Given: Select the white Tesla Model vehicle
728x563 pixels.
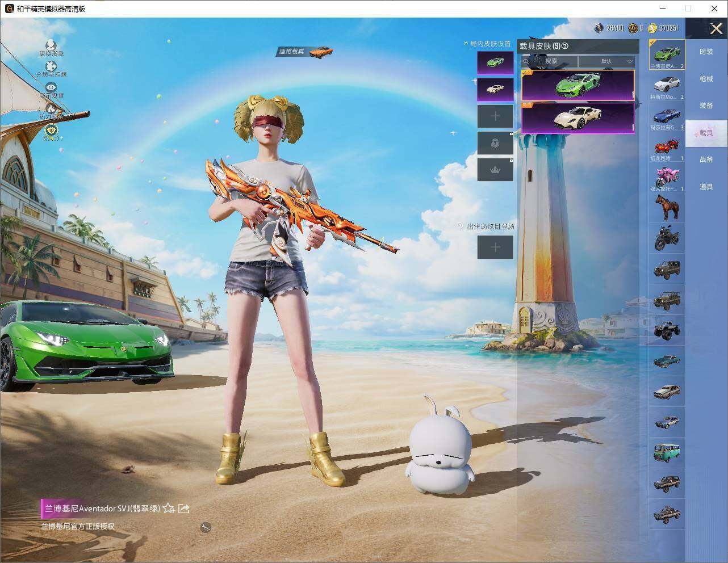Looking at the screenshot, I should [667, 86].
